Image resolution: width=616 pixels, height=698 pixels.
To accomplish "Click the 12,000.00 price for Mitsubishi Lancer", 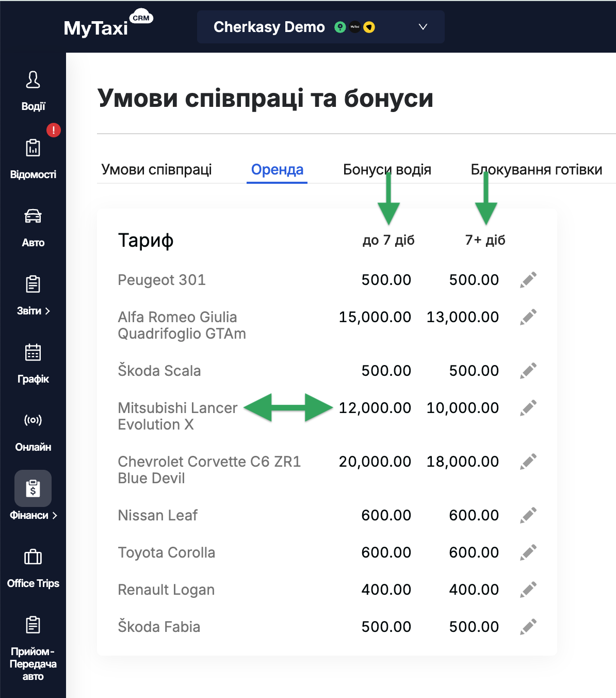I will click(375, 408).
